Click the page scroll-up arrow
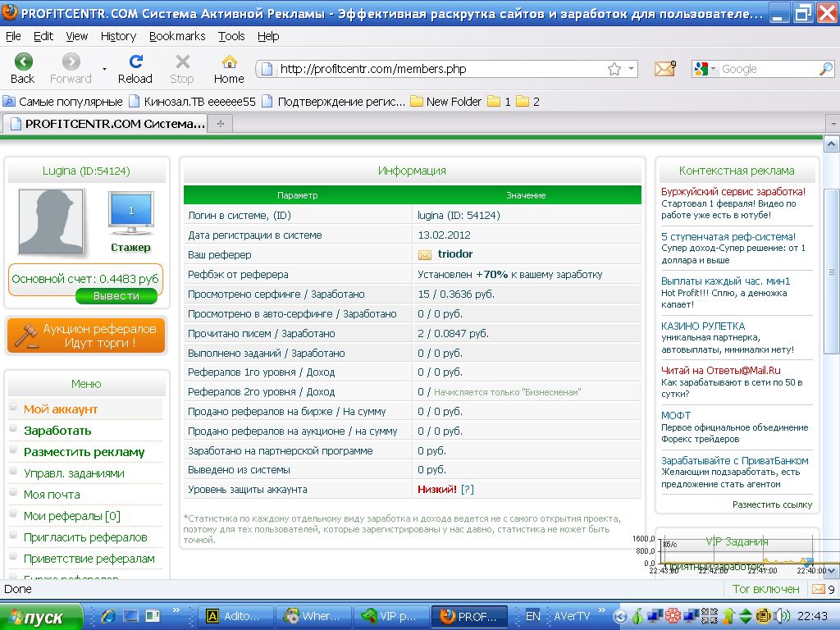Viewport: 840px width, 630px height. point(832,144)
